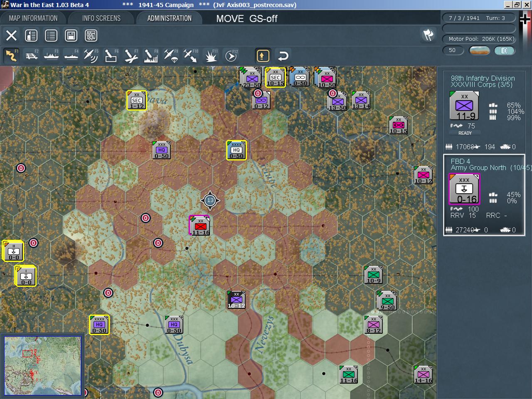Select the F2 rail mode icon
Image resolution: width=532 pixels, height=399 pixels.
click(x=31, y=55)
